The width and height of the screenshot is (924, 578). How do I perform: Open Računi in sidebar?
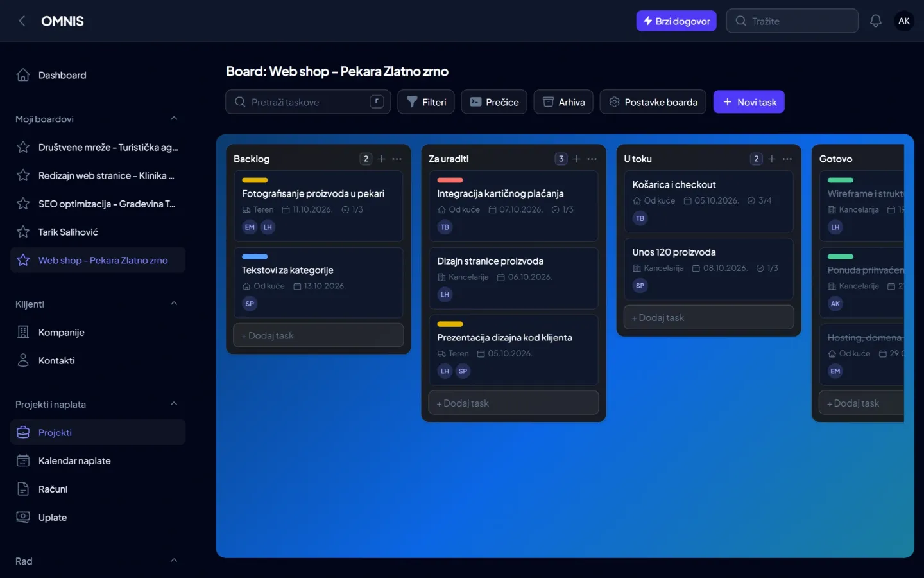[x=98, y=489]
